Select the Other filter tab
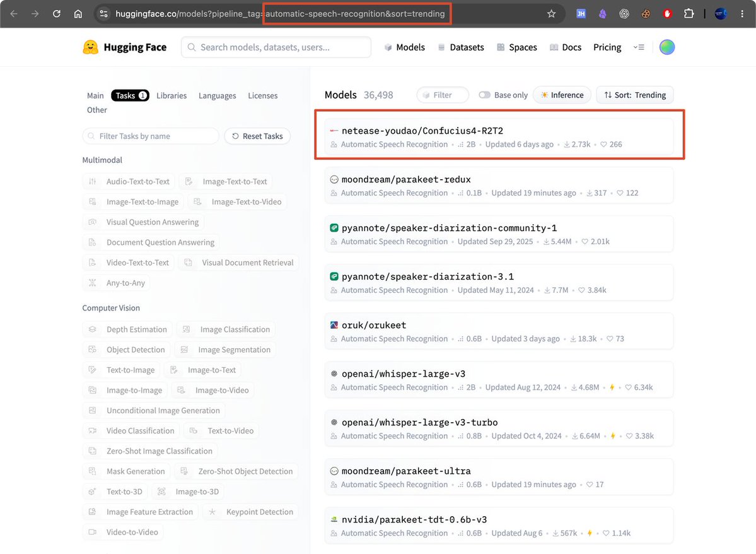The width and height of the screenshot is (756, 554). pyautogui.click(x=97, y=110)
